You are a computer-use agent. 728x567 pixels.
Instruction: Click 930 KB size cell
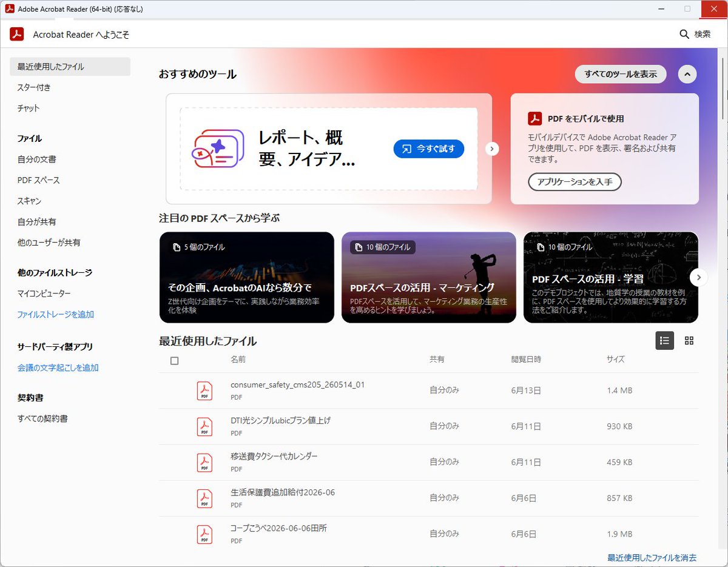[x=619, y=426]
